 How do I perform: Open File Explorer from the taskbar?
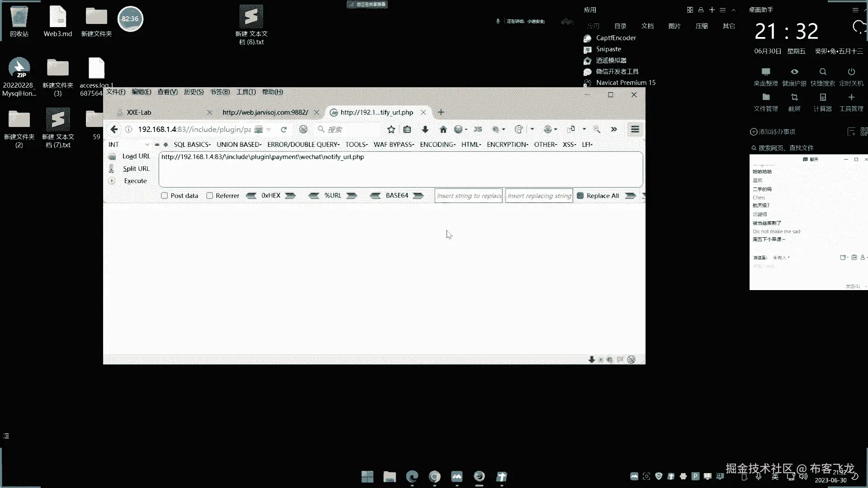(x=389, y=477)
